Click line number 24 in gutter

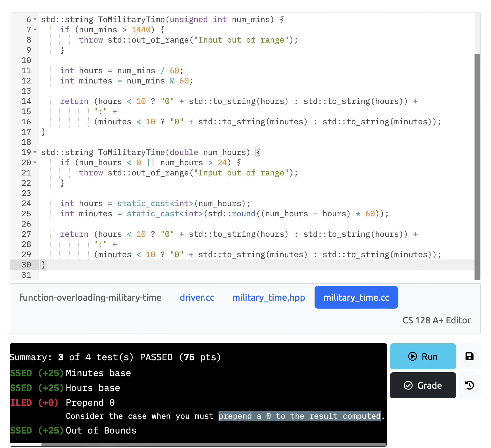coord(26,203)
